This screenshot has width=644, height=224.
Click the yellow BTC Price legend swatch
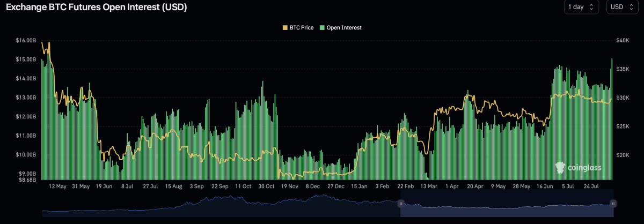coord(285,27)
